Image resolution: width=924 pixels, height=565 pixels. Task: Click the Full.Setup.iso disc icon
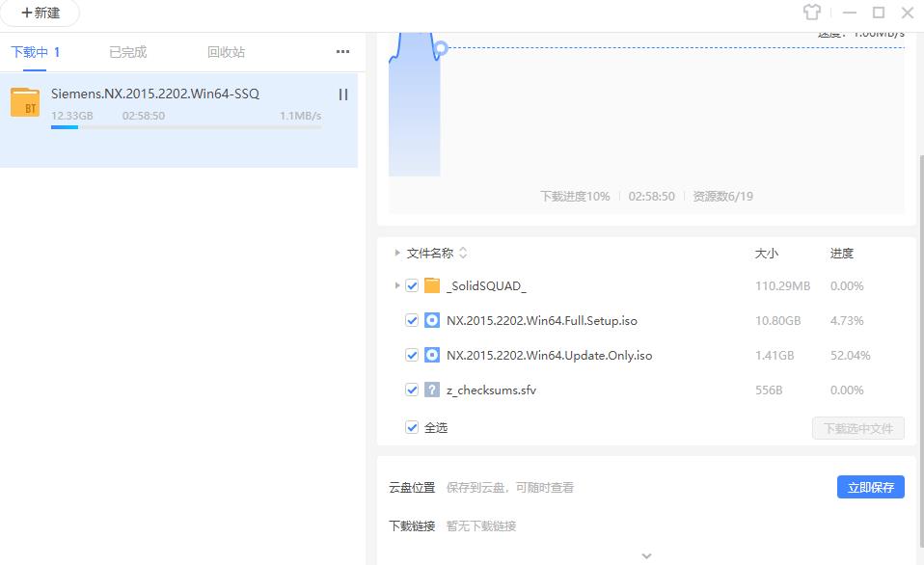pos(432,320)
